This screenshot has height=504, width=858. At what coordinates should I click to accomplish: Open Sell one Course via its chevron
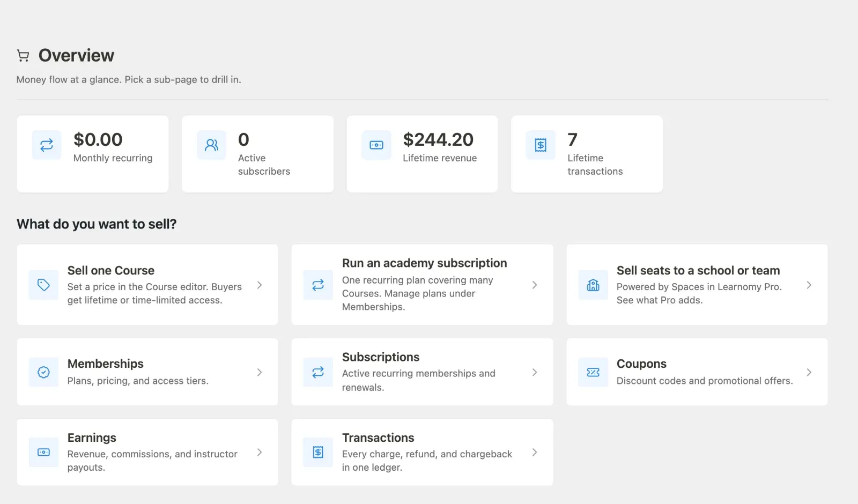tap(260, 285)
